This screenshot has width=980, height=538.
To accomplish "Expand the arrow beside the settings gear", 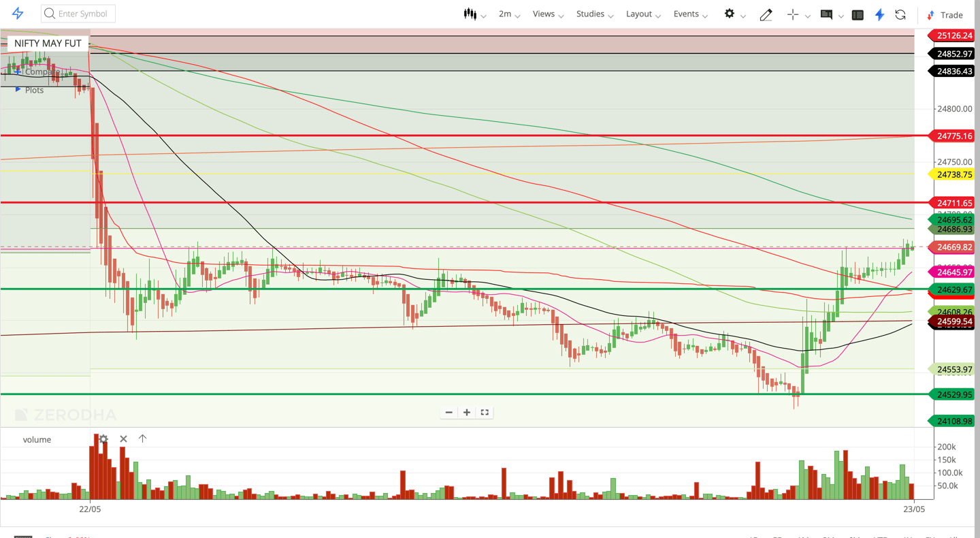I will click(743, 16).
